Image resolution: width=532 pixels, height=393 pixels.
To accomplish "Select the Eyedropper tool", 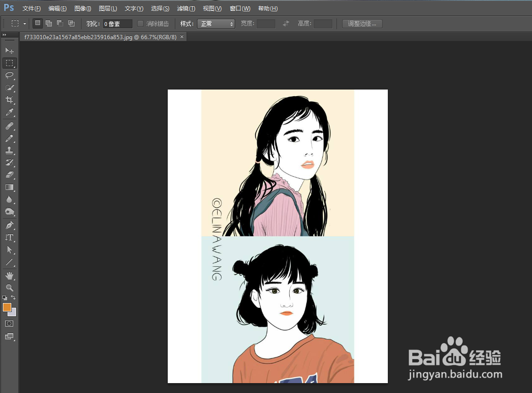I will pos(9,112).
